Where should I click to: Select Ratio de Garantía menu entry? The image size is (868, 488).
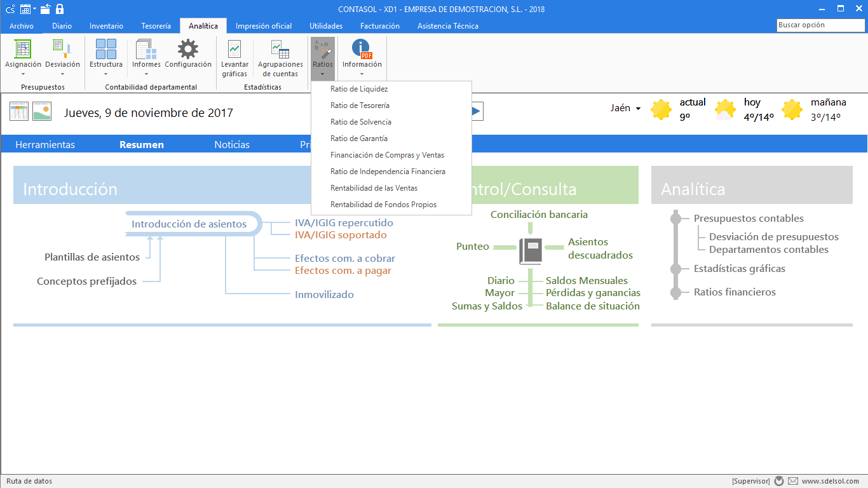point(391,139)
